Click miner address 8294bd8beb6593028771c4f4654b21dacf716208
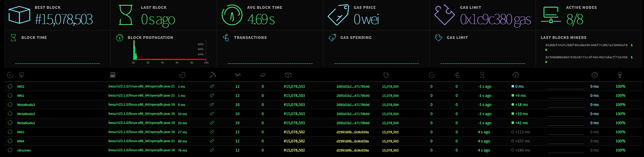Viewport: 644px width, 157px height. coord(586,57)
